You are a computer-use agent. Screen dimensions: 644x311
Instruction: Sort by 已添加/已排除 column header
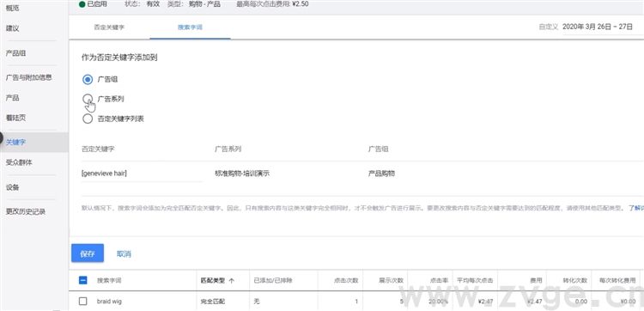point(273,281)
